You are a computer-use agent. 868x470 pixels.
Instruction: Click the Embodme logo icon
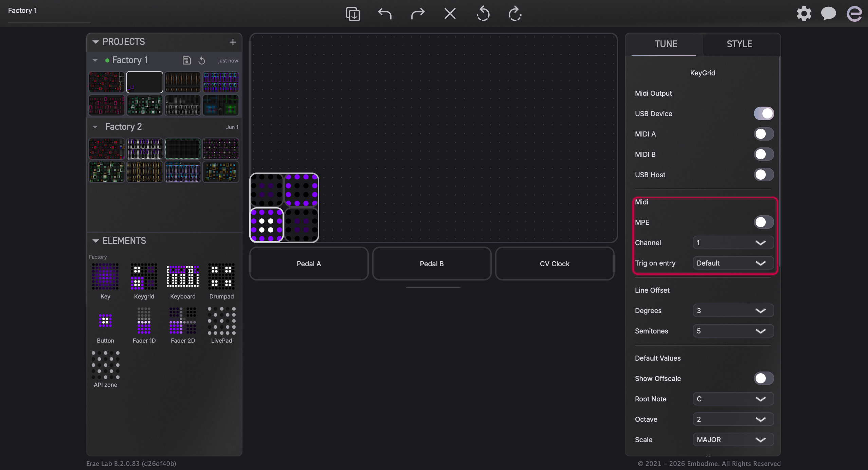coord(854,14)
